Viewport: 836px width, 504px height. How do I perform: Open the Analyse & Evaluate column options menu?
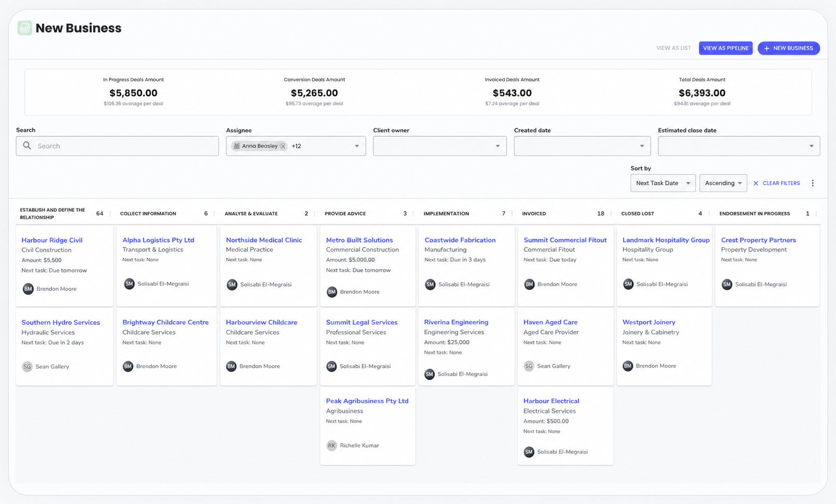(x=314, y=214)
